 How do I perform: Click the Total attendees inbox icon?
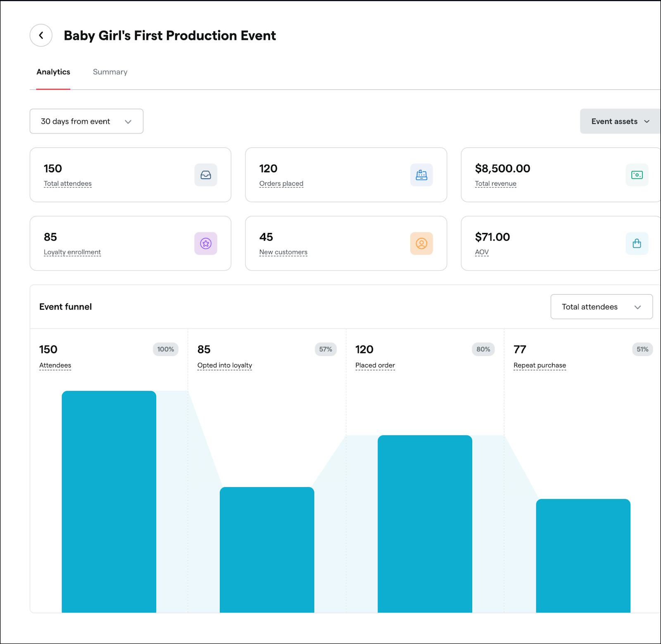click(206, 175)
